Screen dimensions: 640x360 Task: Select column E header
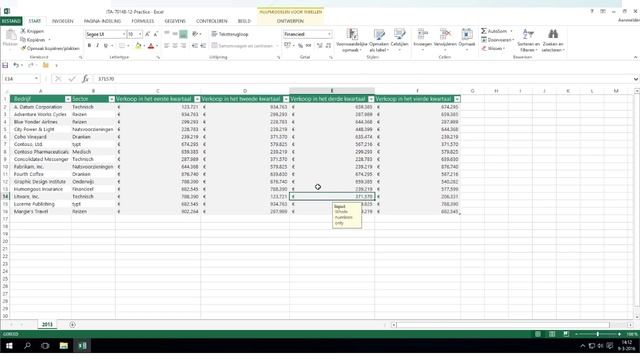click(x=332, y=91)
